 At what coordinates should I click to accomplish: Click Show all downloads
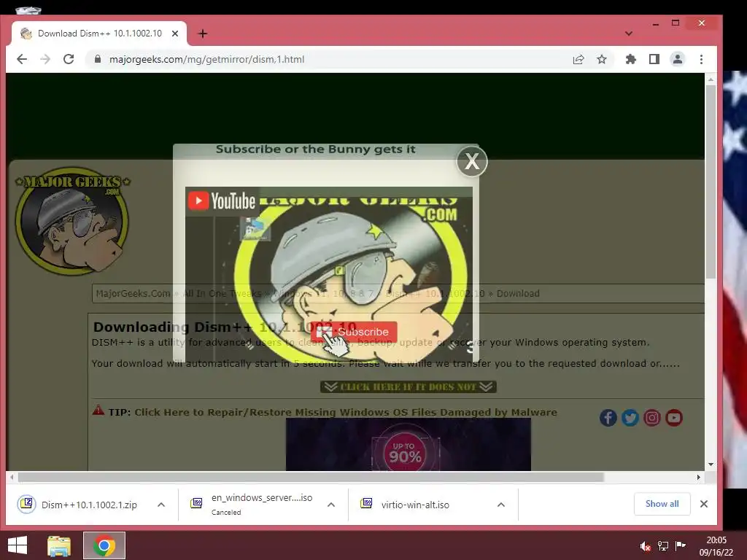[662, 504]
